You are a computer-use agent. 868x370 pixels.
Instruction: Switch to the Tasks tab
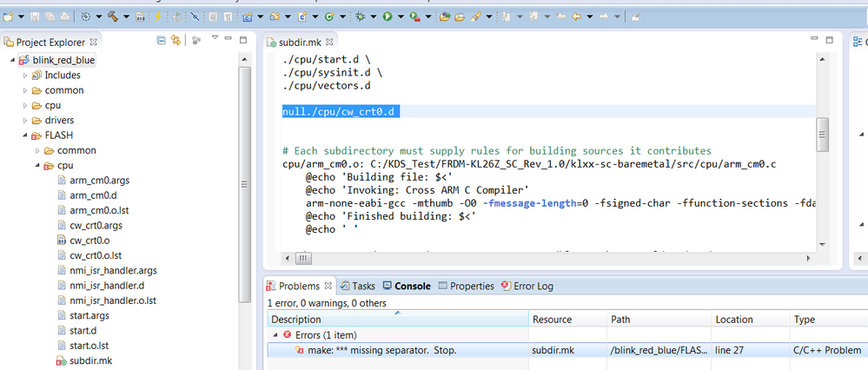coord(358,286)
